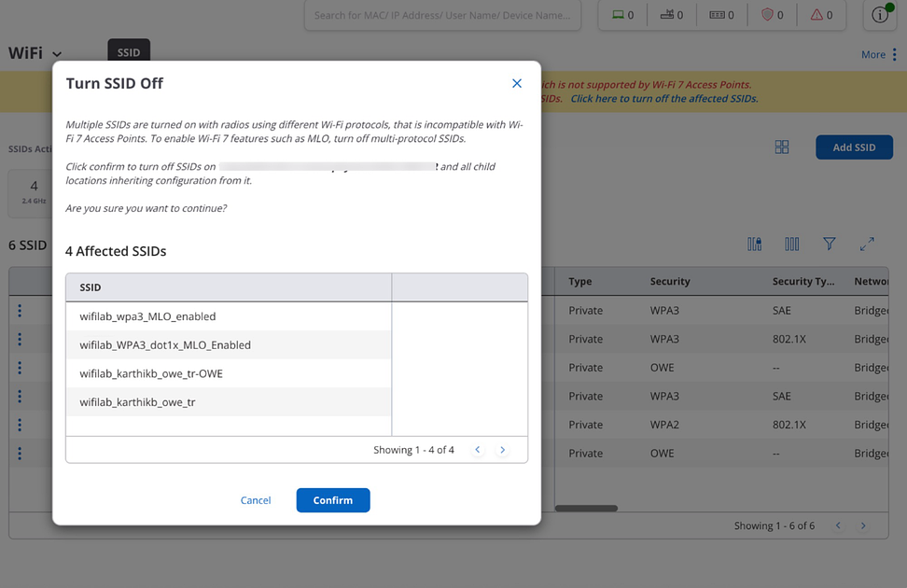The image size is (907, 588).
Task: Switch to grid view of SSIDs
Action: (782, 147)
